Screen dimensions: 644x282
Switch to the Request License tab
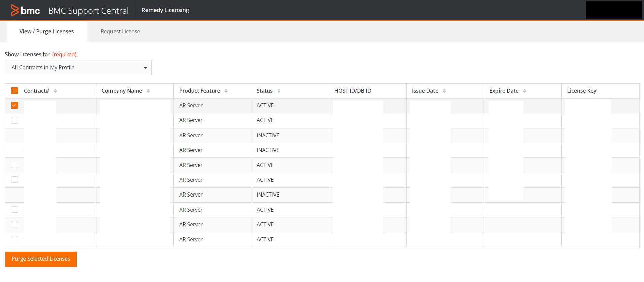(120, 32)
